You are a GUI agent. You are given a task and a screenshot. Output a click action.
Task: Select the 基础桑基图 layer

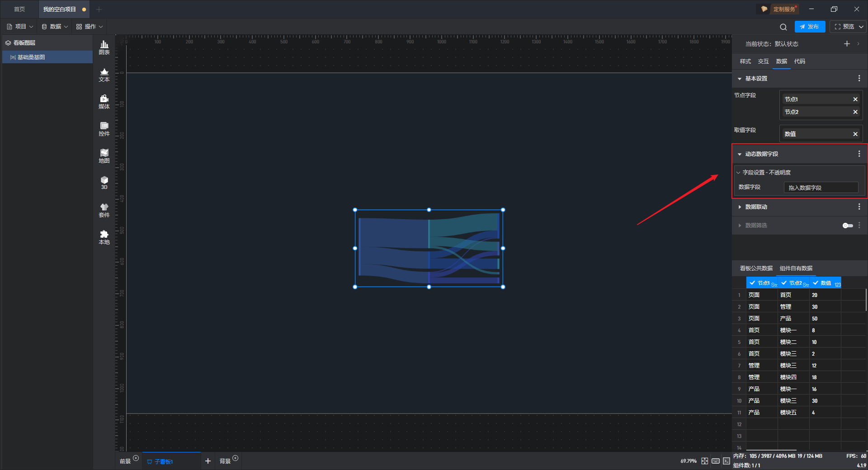48,57
